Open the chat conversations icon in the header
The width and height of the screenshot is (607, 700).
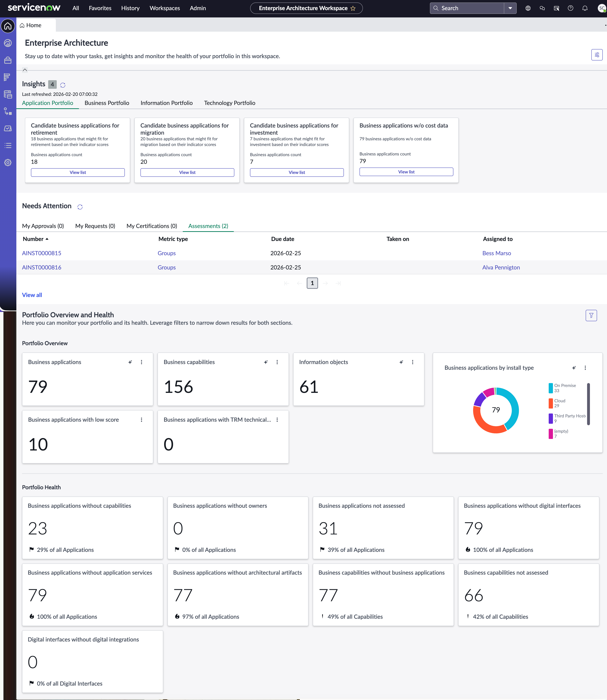(542, 8)
